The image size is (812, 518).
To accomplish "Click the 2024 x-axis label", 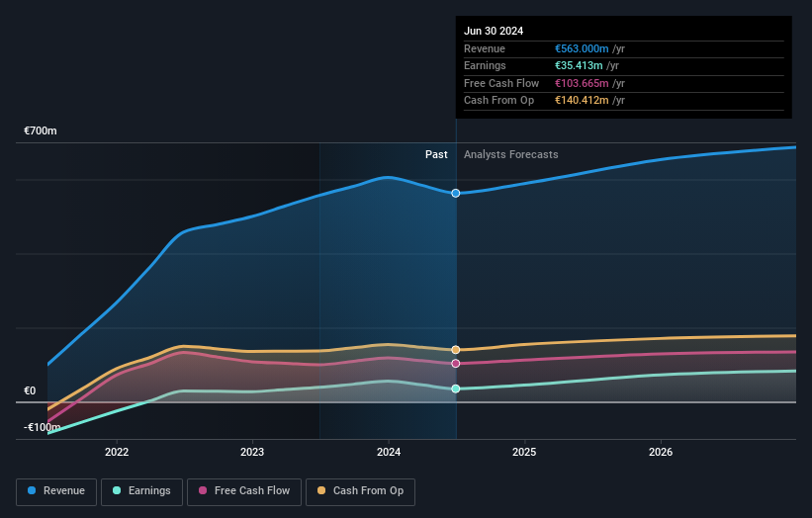I will 389,452.
